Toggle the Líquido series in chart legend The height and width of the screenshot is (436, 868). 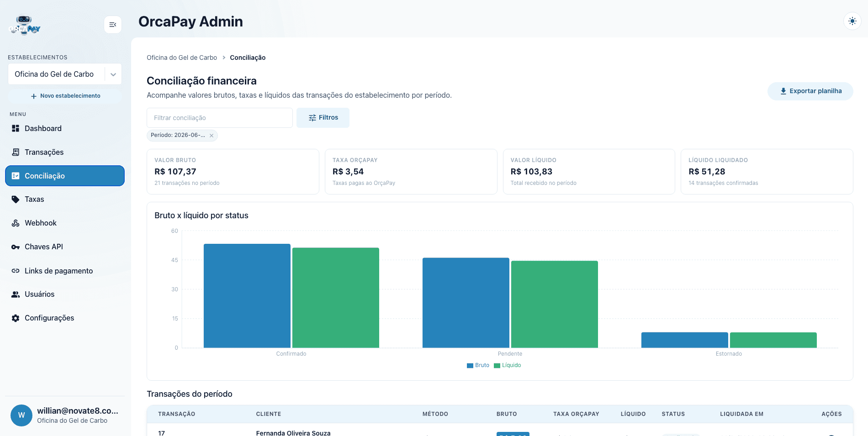(x=508, y=365)
